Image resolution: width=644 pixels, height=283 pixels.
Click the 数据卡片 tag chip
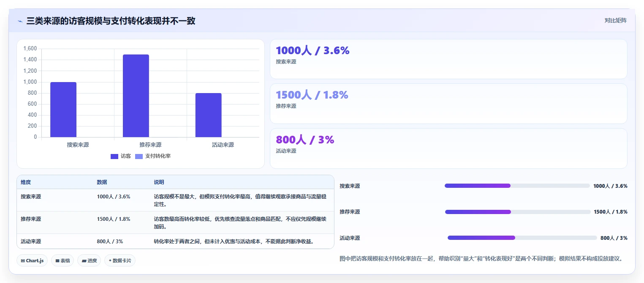pos(120,261)
